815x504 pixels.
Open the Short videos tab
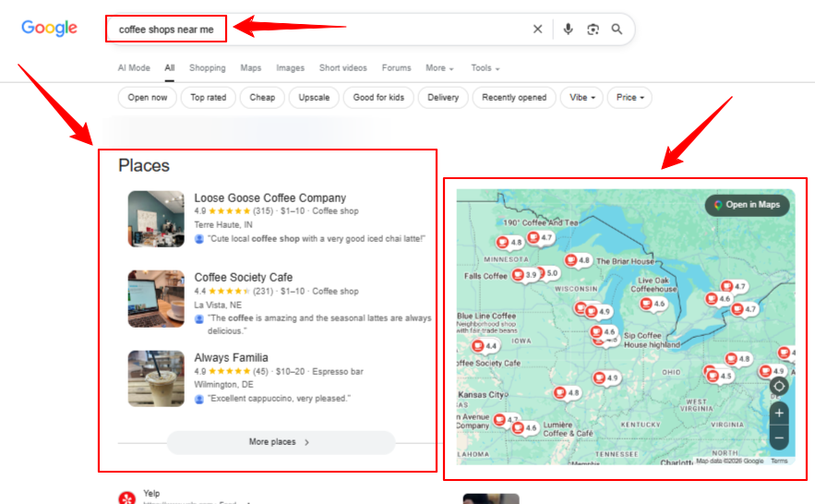click(343, 68)
